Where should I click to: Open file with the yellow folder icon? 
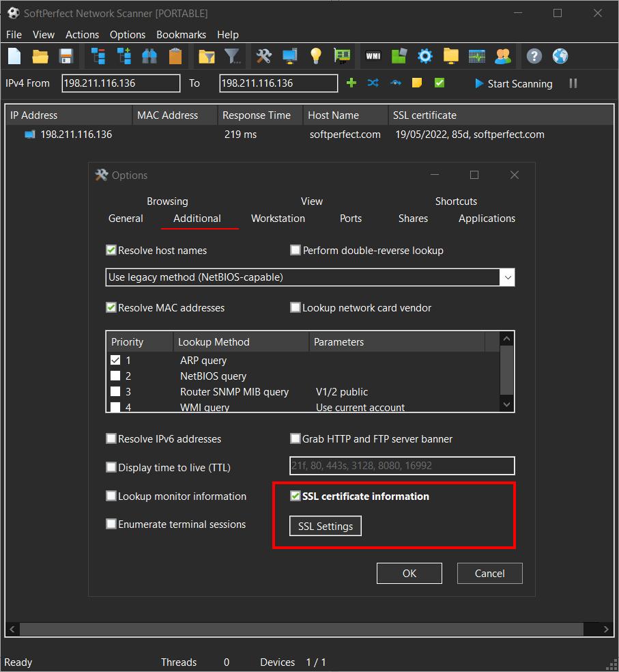pos(40,56)
